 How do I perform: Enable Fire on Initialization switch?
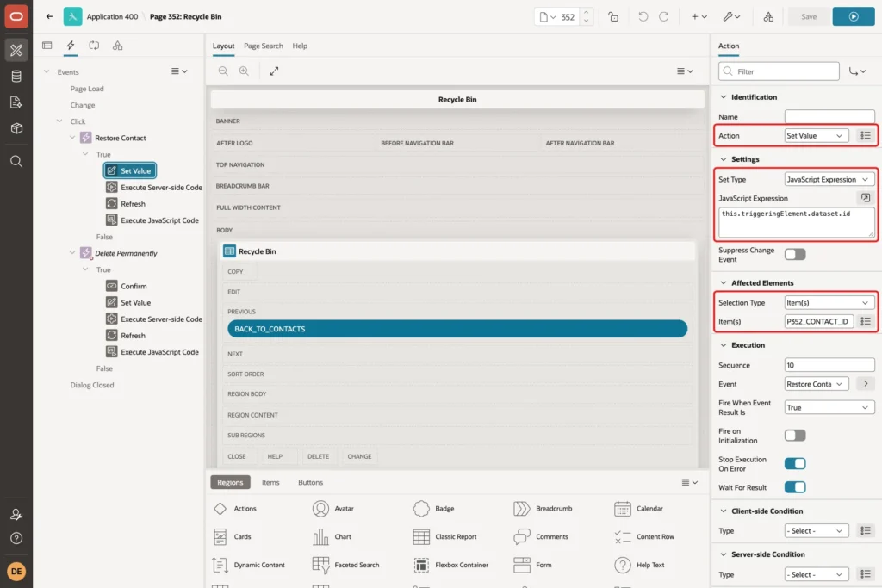(795, 435)
